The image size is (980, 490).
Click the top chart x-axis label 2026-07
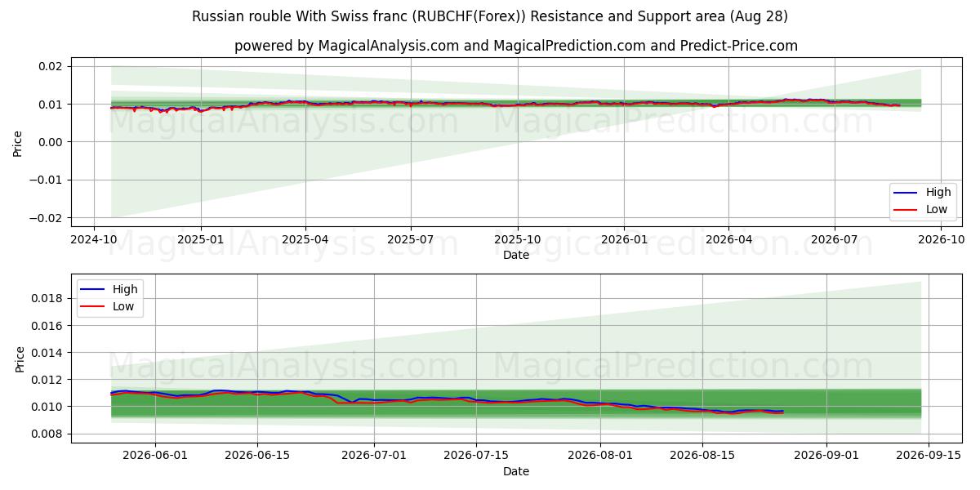pyautogui.click(x=834, y=238)
